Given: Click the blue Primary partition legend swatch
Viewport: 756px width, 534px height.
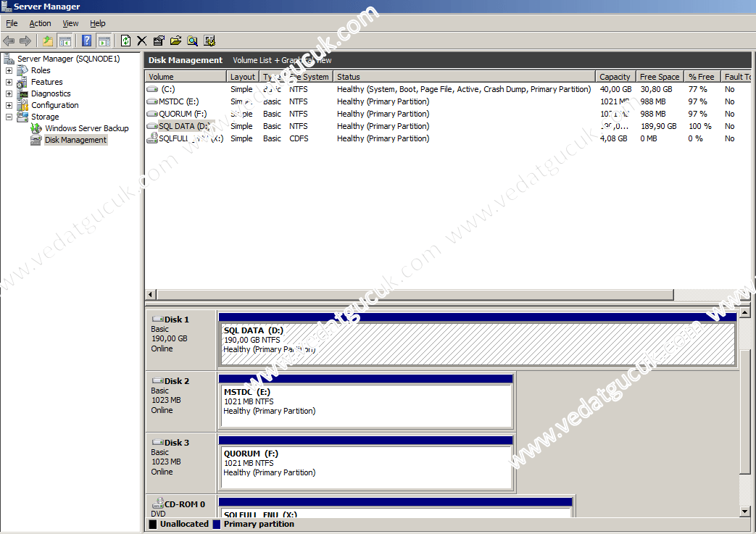Looking at the screenshot, I should point(217,524).
